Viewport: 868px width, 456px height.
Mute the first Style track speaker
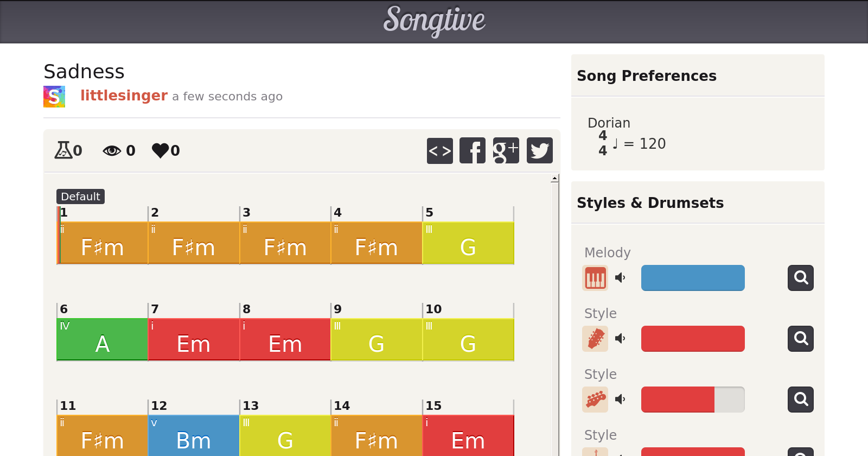click(620, 339)
